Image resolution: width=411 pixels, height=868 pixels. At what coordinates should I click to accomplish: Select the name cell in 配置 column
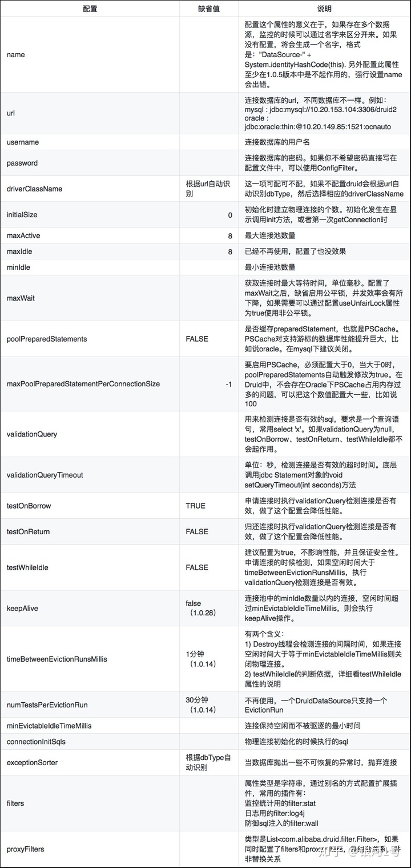pos(90,55)
